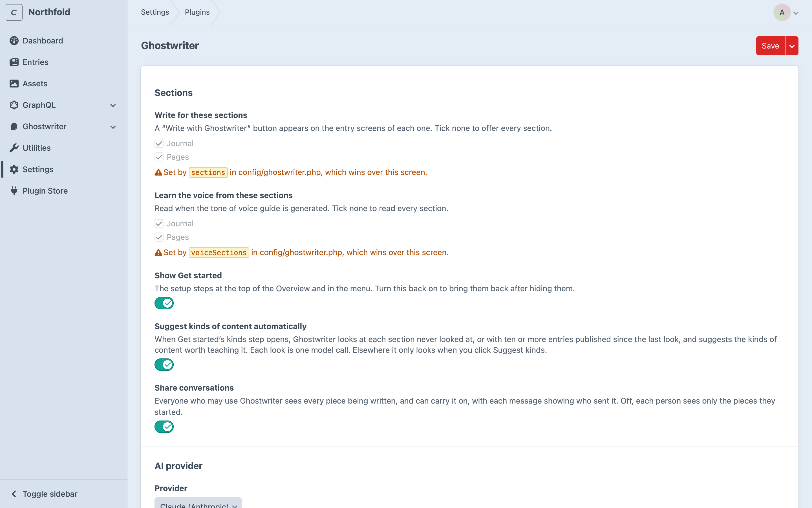Viewport: 812px width, 508px height.
Task: Open the account menu chevron next to avatar
Action: coord(796,13)
